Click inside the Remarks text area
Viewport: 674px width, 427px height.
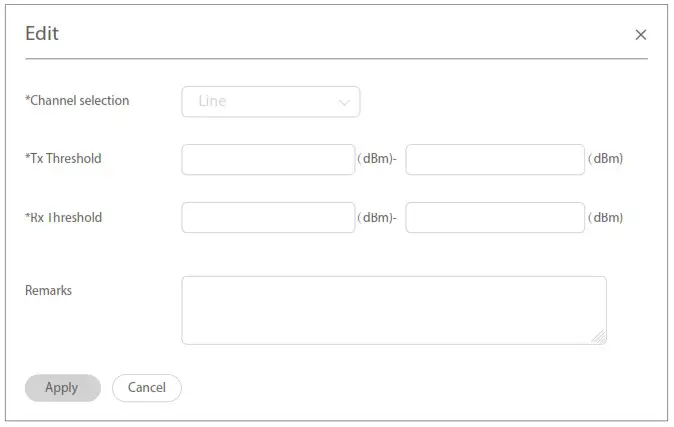point(393,310)
